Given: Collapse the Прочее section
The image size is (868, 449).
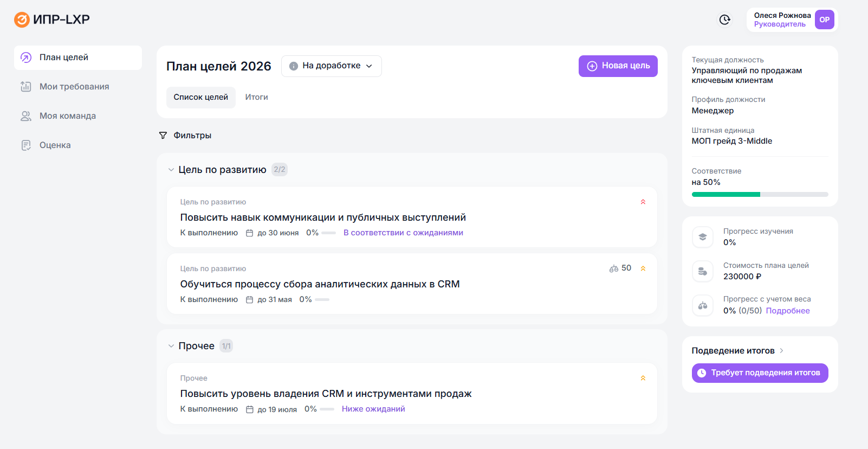Looking at the screenshot, I should click(x=171, y=346).
